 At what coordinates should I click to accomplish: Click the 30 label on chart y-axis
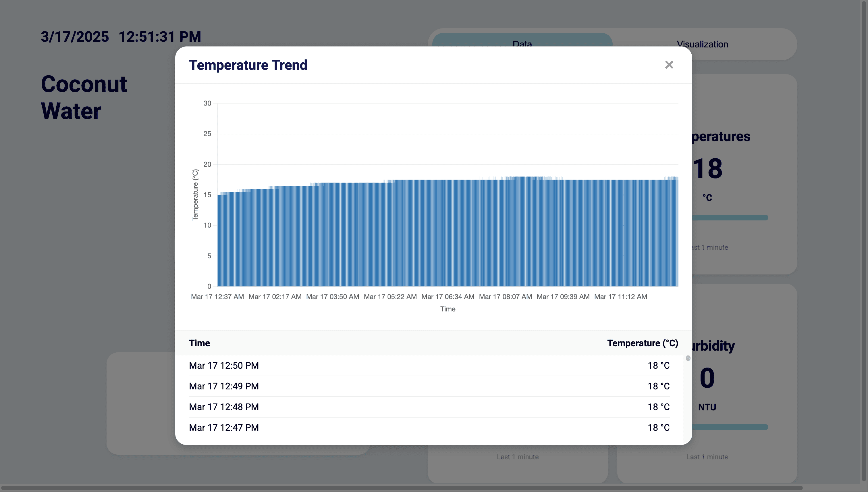coord(207,103)
